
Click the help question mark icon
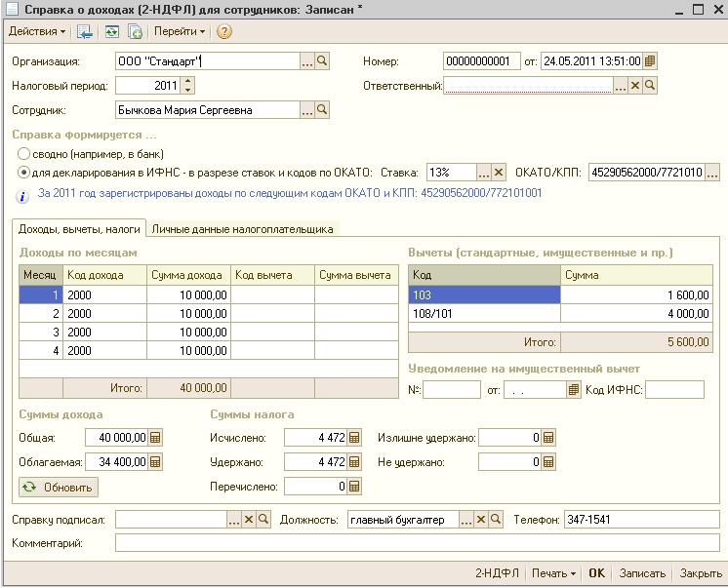click(x=224, y=31)
